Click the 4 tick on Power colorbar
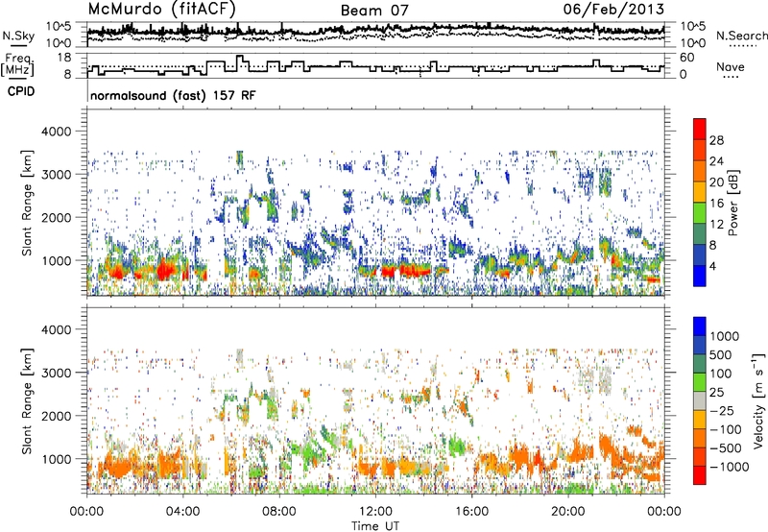The width and height of the screenshot is (768, 532). tap(712, 266)
